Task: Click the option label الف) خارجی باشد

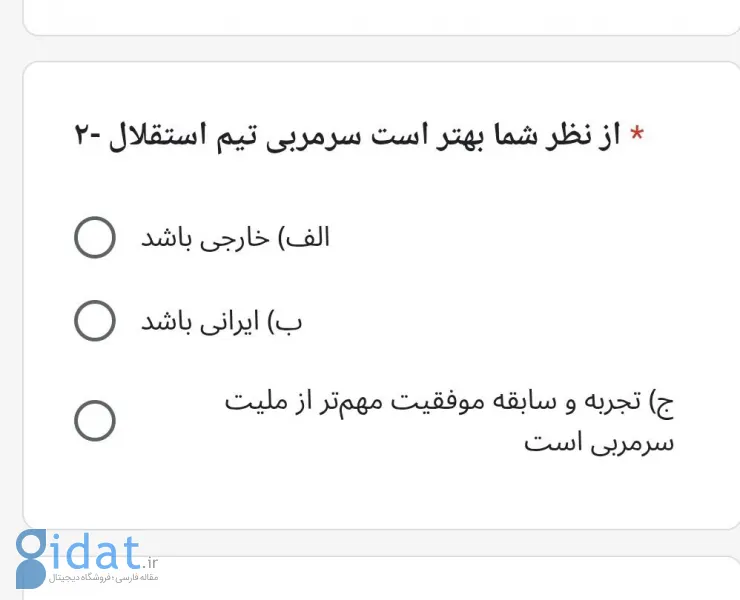Action: pyautogui.click(x=235, y=237)
